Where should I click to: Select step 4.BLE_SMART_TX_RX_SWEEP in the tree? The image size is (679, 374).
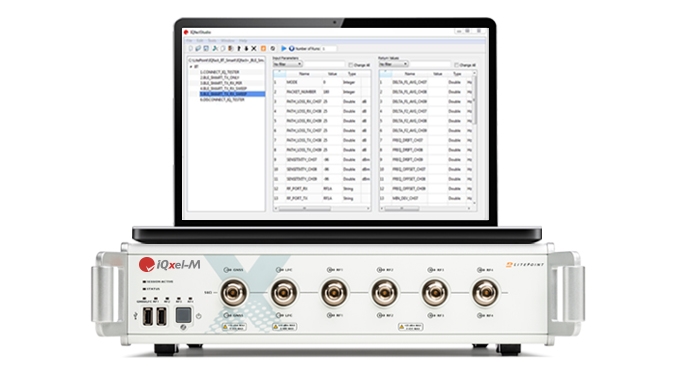click(x=223, y=88)
